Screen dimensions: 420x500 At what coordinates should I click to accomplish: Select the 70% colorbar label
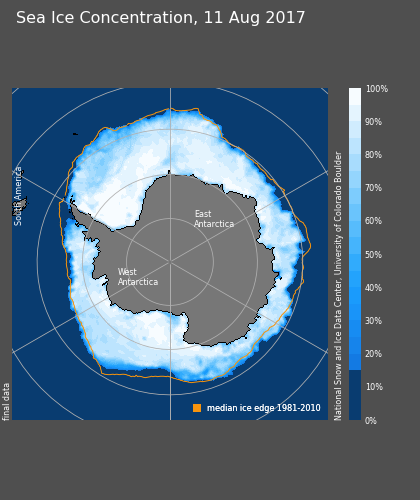(373, 188)
